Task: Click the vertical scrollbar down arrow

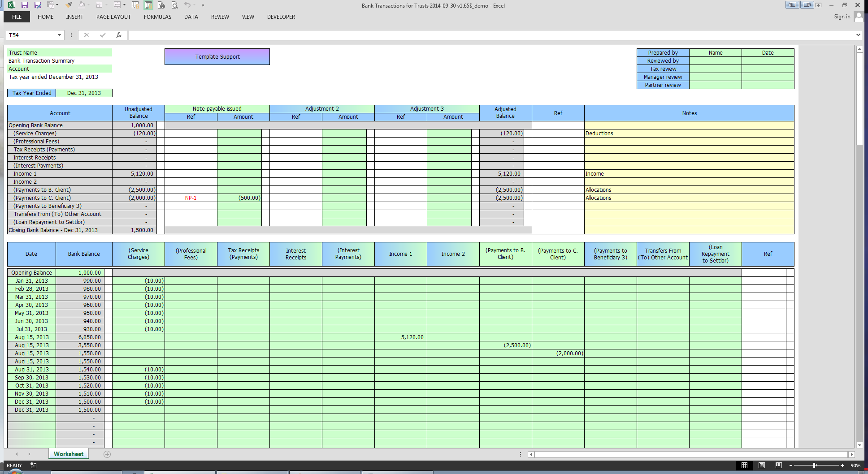Action: (x=859, y=445)
